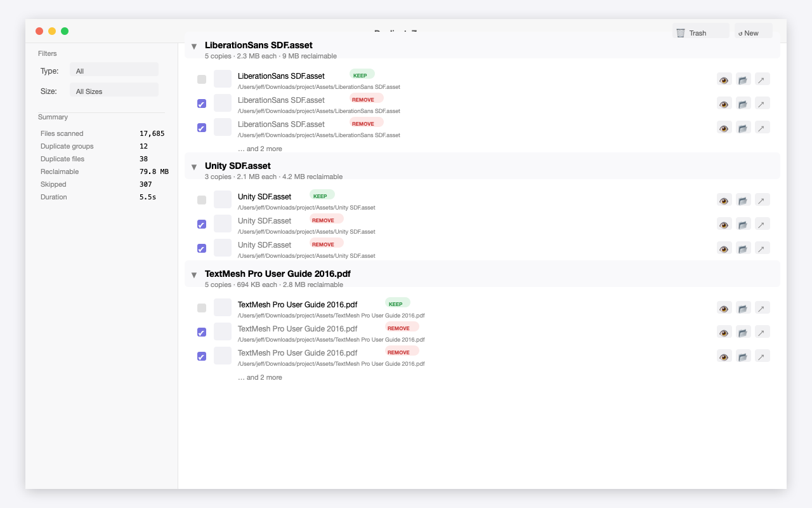Preview the KEEP copy of Unity SDF.asset
The image size is (812, 508).
pos(724,200)
